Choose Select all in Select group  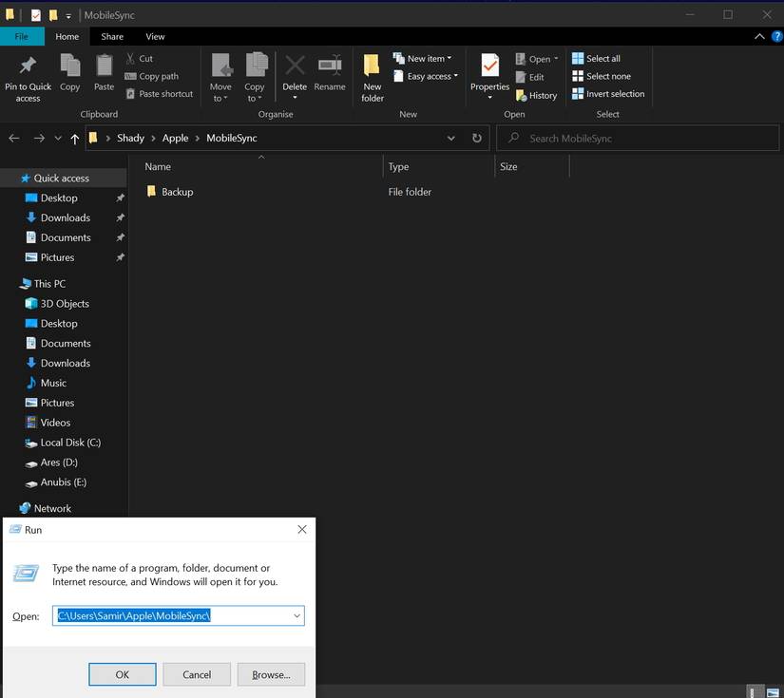pyautogui.click(x=596, y=58)
